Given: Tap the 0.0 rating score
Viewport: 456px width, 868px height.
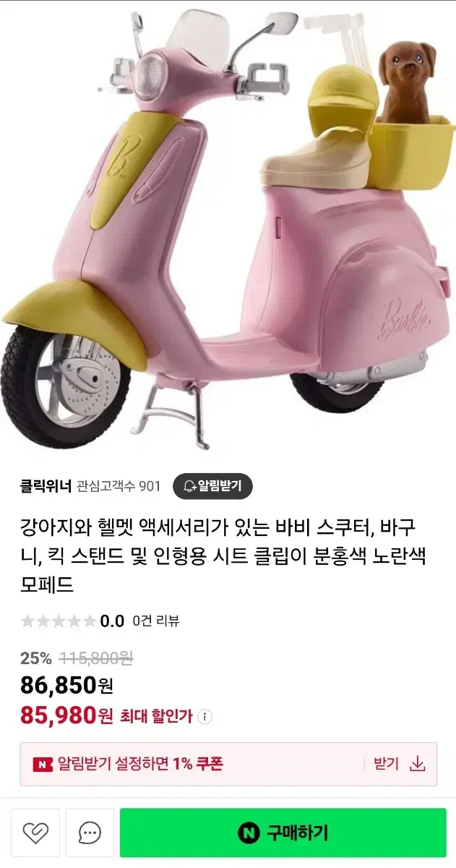Looking at the screenshot, I should tap(112, 621).
